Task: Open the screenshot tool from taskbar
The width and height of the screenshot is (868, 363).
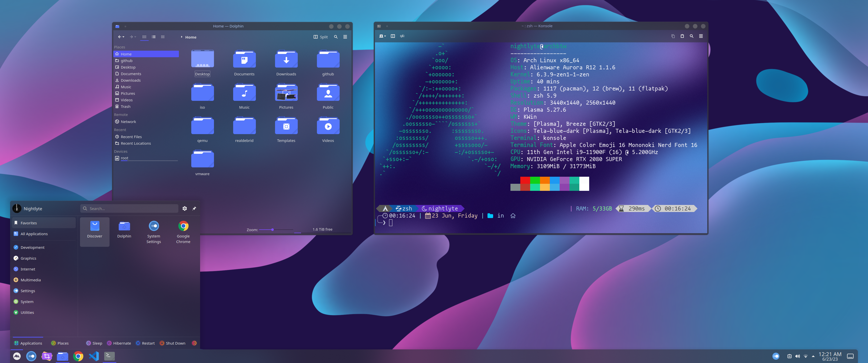Action: pos(47,356)
